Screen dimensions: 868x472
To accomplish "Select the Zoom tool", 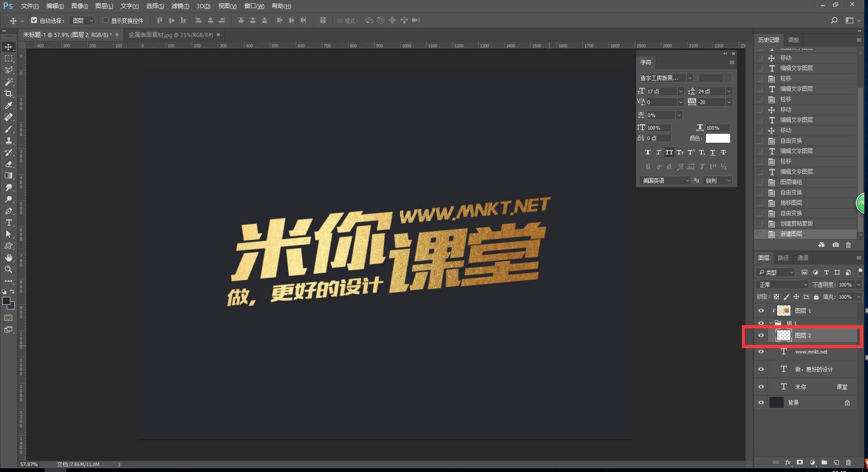I will pyautogui.click(x=9, y=269).
